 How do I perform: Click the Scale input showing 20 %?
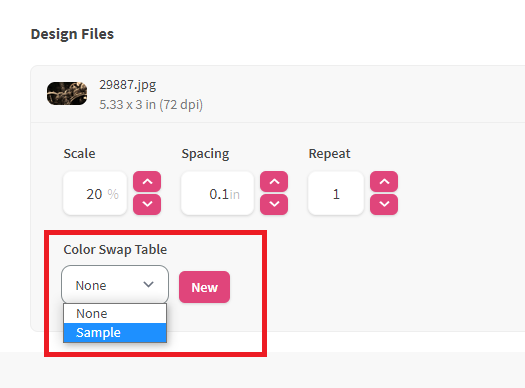click(95, 193)
